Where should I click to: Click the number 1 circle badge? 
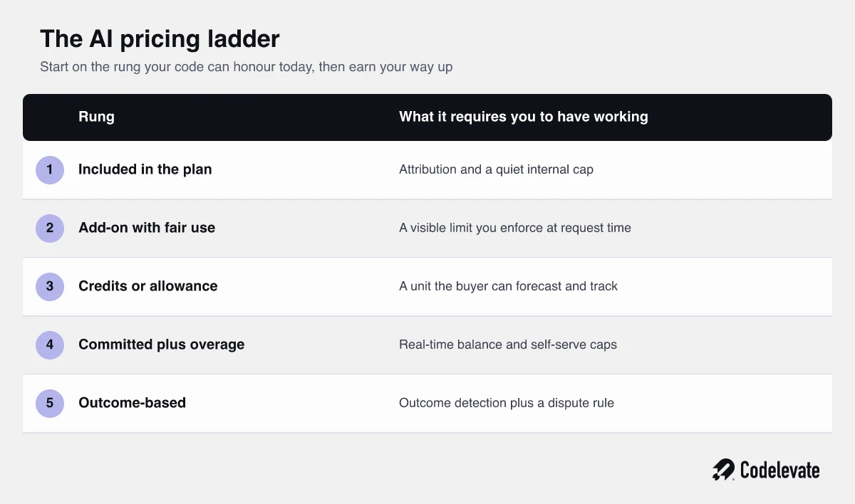pos(50,170)
